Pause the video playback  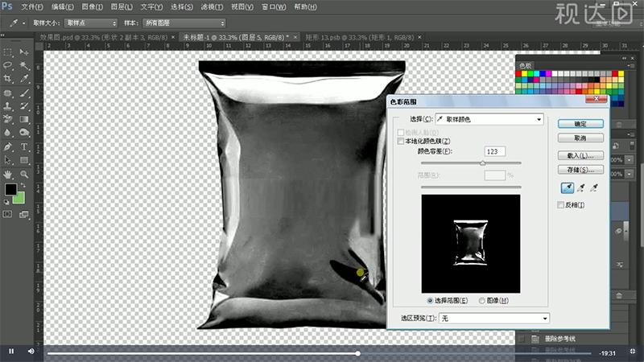click(11, 352)
